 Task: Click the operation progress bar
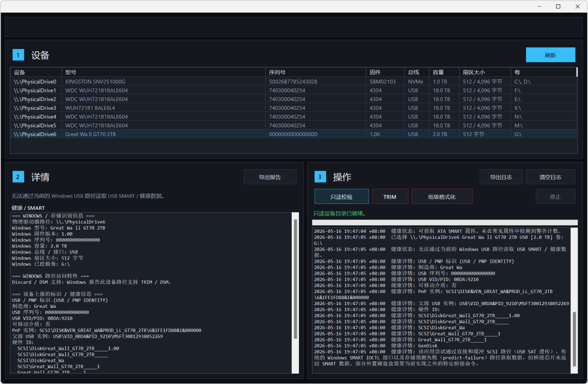pos(445,222)
